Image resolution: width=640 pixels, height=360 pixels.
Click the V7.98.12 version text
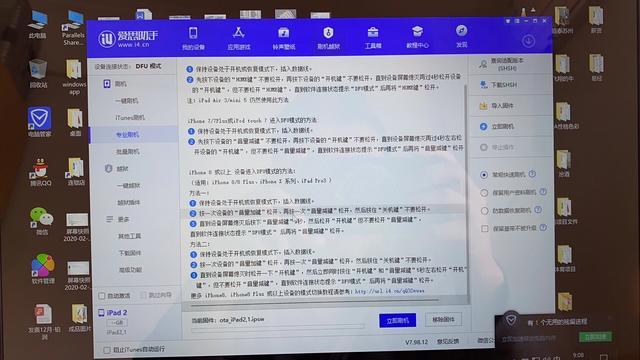point(416,342)
